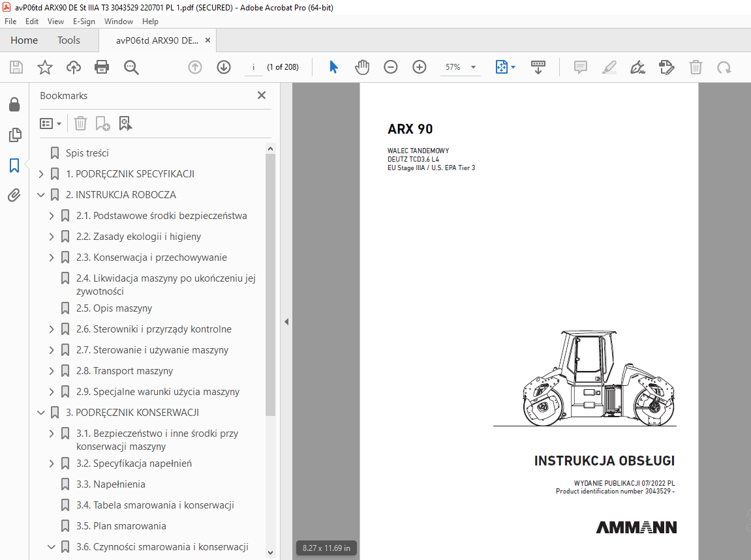
Task: Switch to the Home tab
Action: point(24,40)
